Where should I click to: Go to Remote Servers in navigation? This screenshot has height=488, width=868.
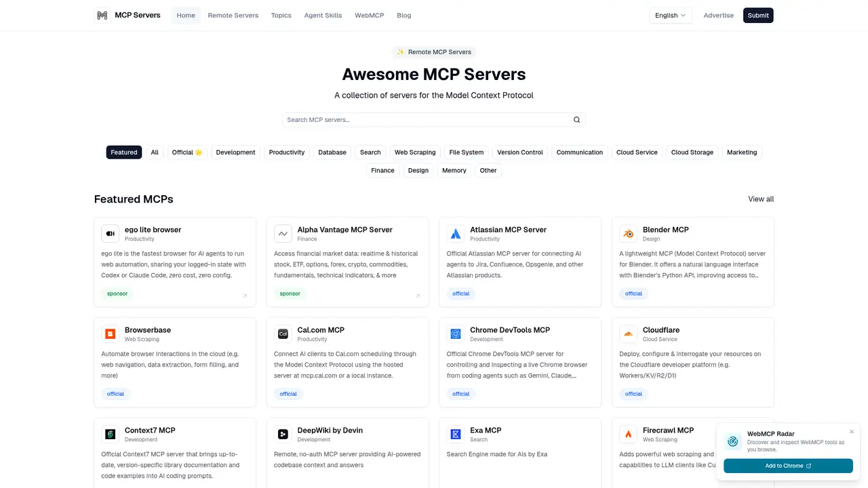click(233, 16)
